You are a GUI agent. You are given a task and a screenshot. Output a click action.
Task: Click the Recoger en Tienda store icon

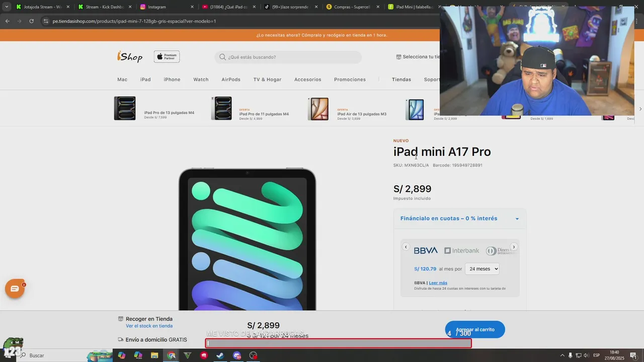click(x=121, y=319)
